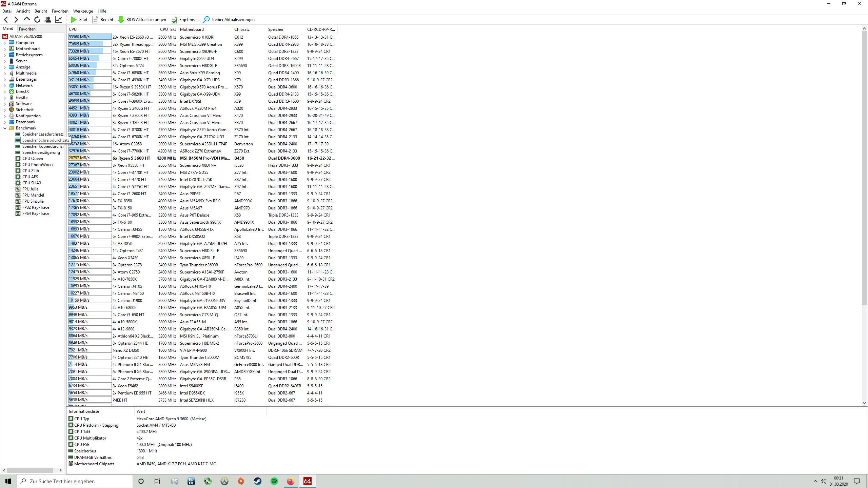Open Treiber Aktualisierungen search icon
Screen dimensions: 868x488
(206, 20)
